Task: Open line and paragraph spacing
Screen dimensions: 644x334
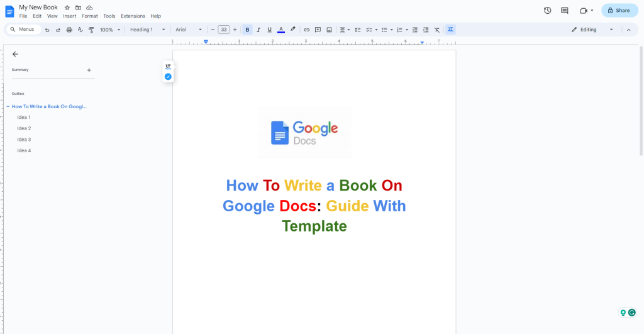Action: point(358,30)
